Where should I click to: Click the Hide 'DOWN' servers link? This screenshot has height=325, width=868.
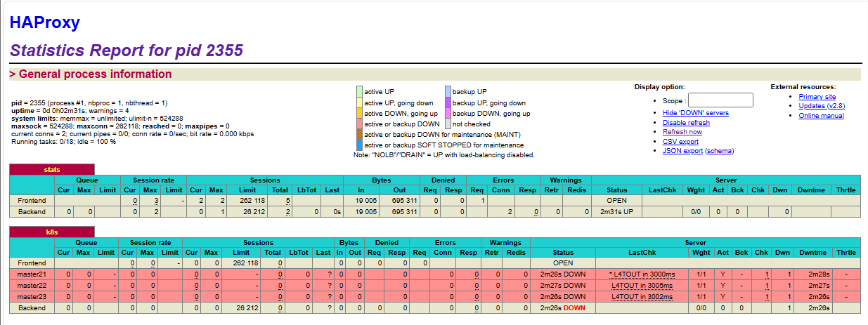point(696,112)
